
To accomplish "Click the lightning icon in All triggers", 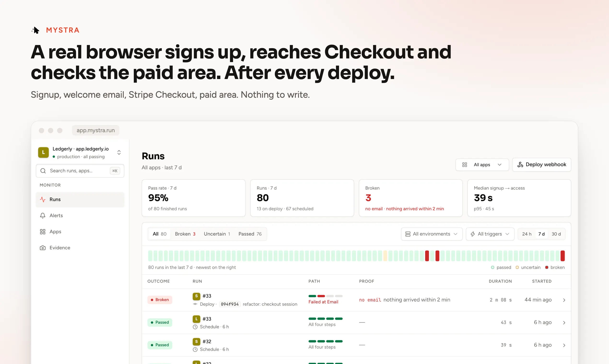I will (x=473, y=234).
